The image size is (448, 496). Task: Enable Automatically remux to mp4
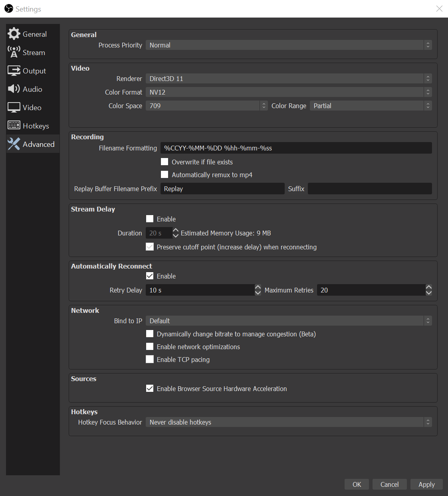(x=165, y=175)
